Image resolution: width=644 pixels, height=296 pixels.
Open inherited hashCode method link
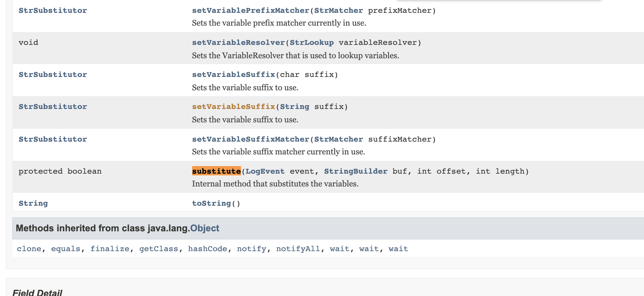(x=208, y=249)
